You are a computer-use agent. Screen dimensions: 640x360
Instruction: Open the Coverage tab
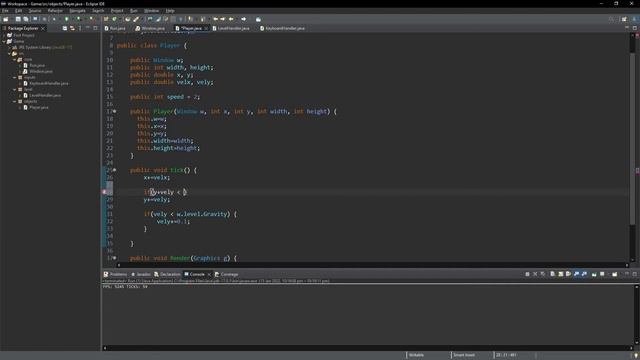coord(227,274)
